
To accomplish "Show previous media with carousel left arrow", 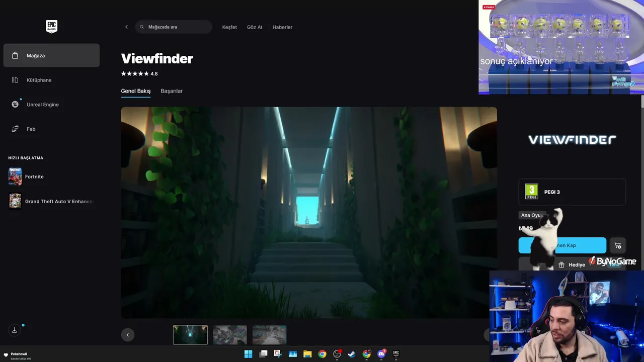I will [128, 335].
